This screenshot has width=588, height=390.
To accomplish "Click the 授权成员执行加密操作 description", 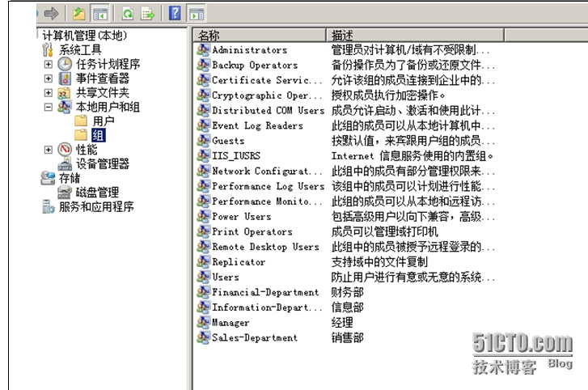I will click(388, 95).
